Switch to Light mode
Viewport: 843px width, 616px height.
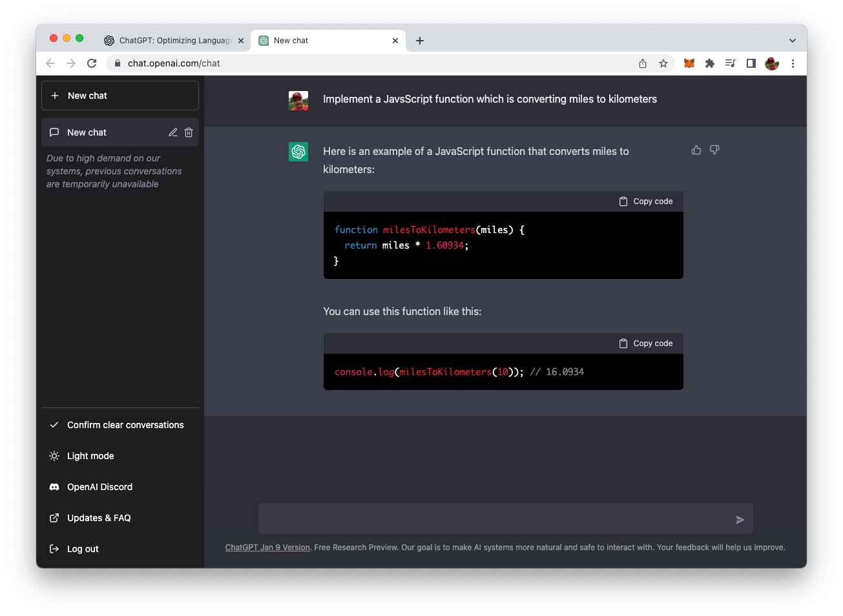(x=120, y=456)
